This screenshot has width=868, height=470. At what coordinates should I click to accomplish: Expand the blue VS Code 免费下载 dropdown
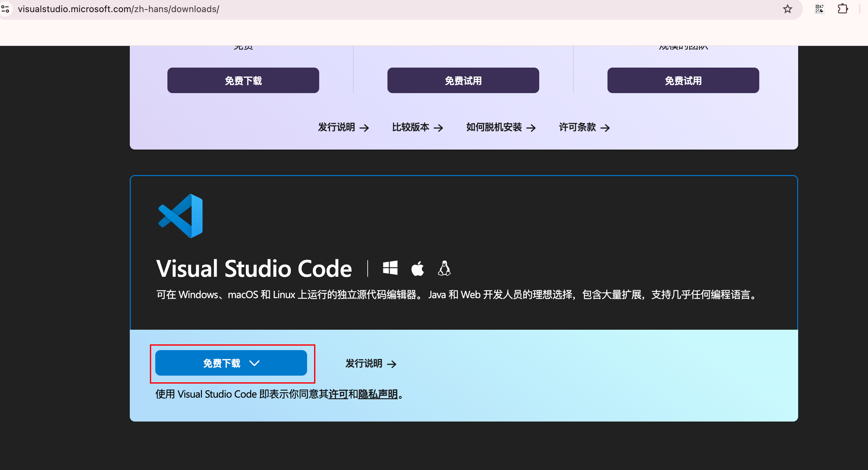coord(231,363)
